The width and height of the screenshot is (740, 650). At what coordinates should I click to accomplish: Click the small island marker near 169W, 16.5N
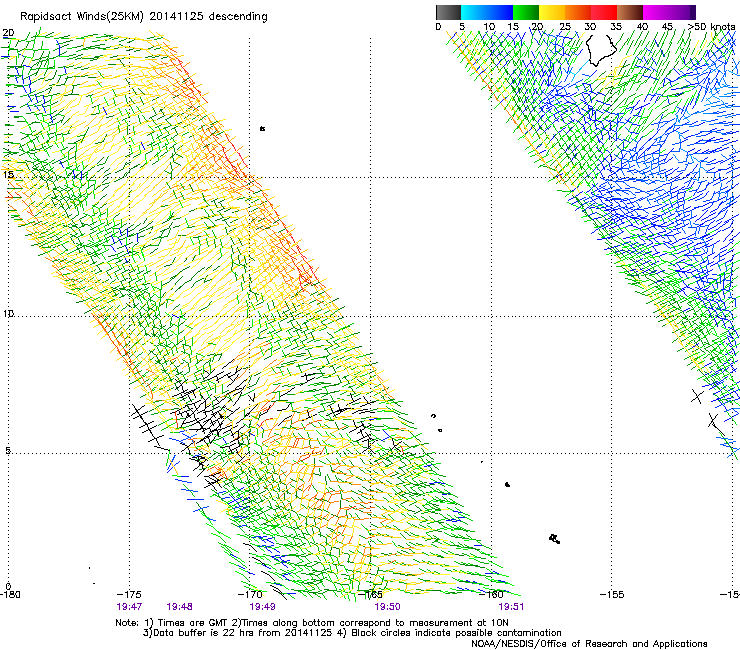(262, 128)
